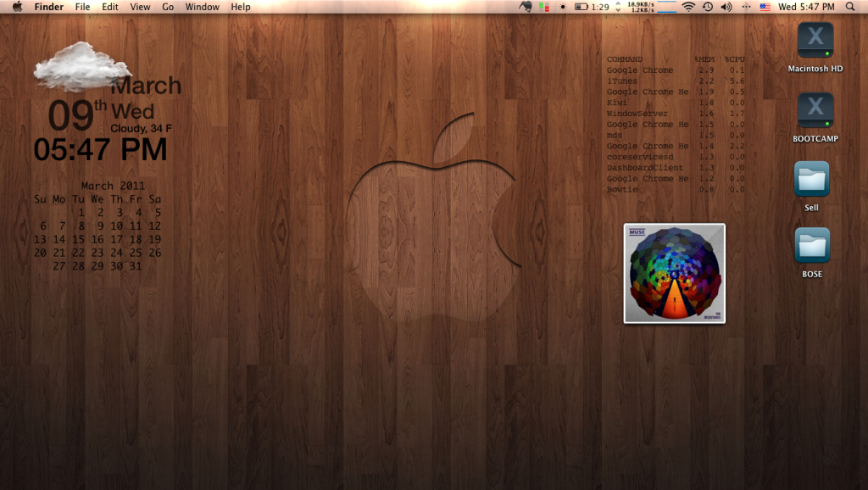Click the coreservicesd process row
Image resolution: width=868 pixels, height=490 pixels.
point(676,157)
